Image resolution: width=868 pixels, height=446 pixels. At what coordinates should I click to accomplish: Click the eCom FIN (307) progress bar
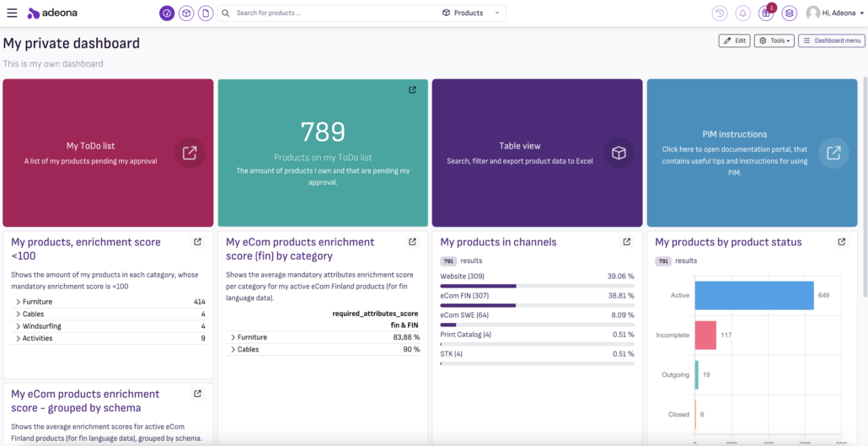(537, 305)
